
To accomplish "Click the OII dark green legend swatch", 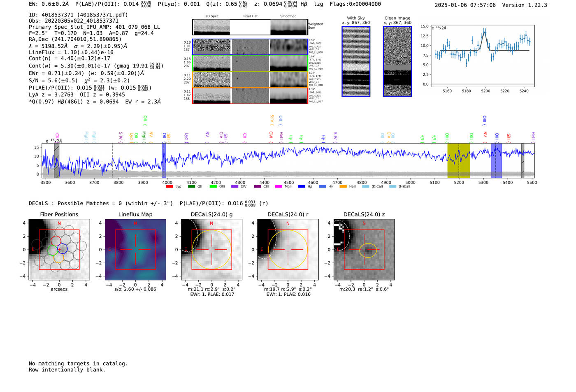I will click(191, 187).
